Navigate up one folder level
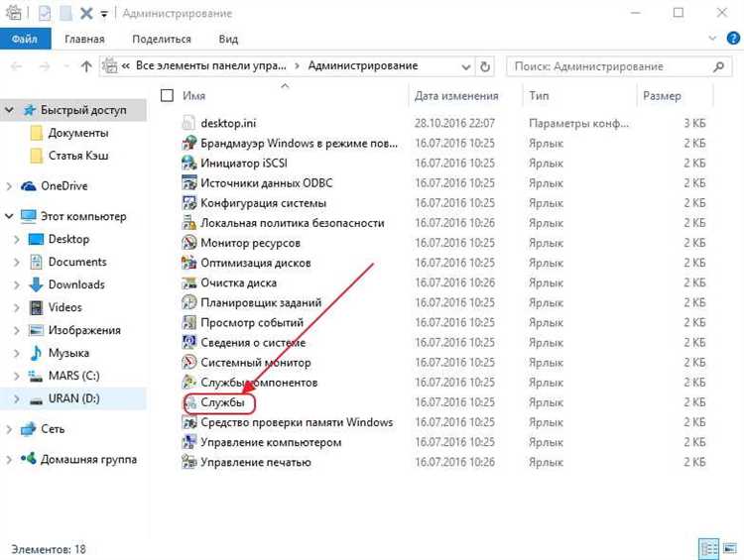The height and width of the screenshot is (560, 744). (86, 66)
